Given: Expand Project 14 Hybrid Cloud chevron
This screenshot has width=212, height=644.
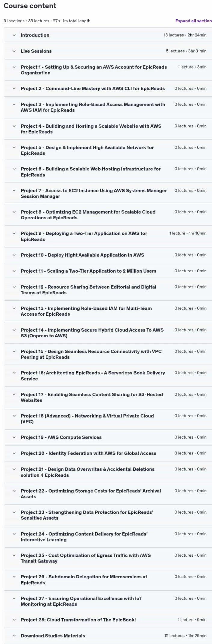Looking at the screenshot, I should click(14, 330).
